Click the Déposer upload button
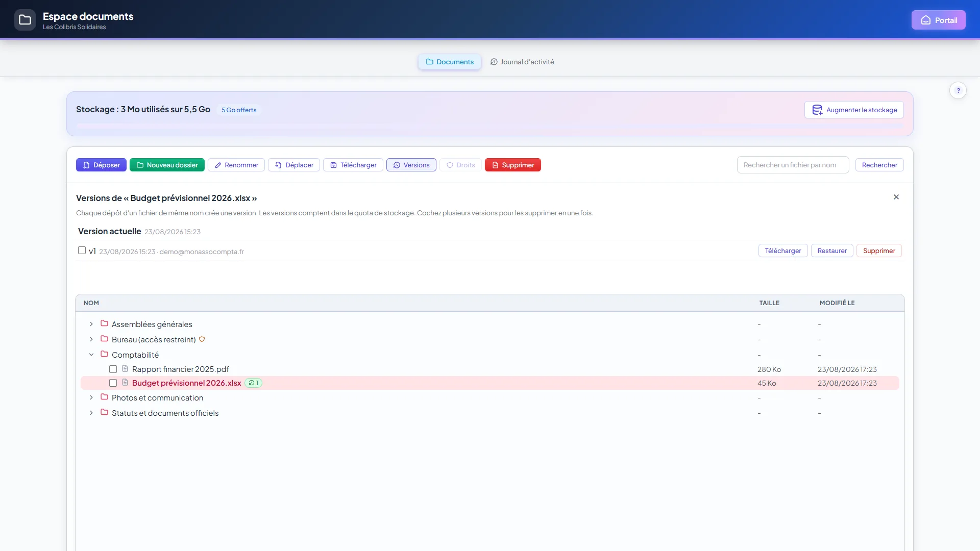This screenshot has width=980, height=551. coord(101,165)
